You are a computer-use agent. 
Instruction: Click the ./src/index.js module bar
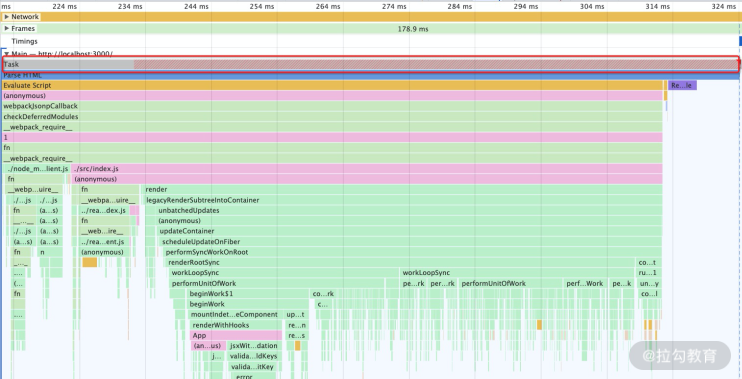[x=367, y=168]
